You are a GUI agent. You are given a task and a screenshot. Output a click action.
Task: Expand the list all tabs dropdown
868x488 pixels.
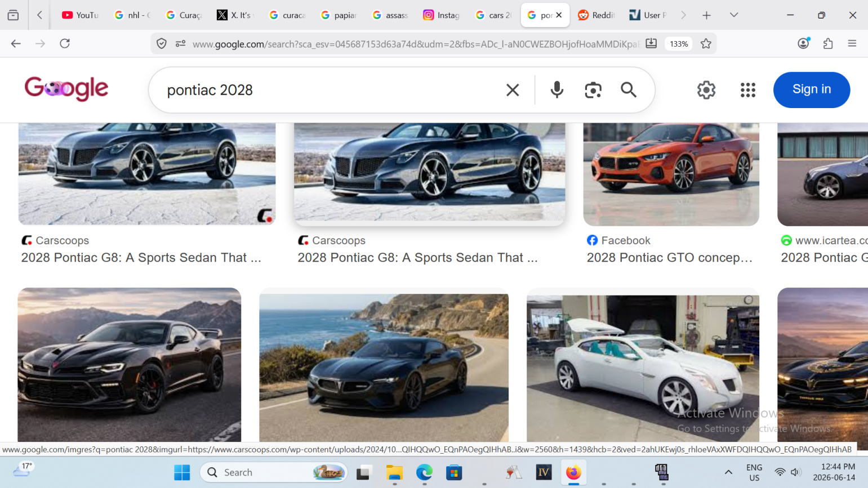pos(733,15)
